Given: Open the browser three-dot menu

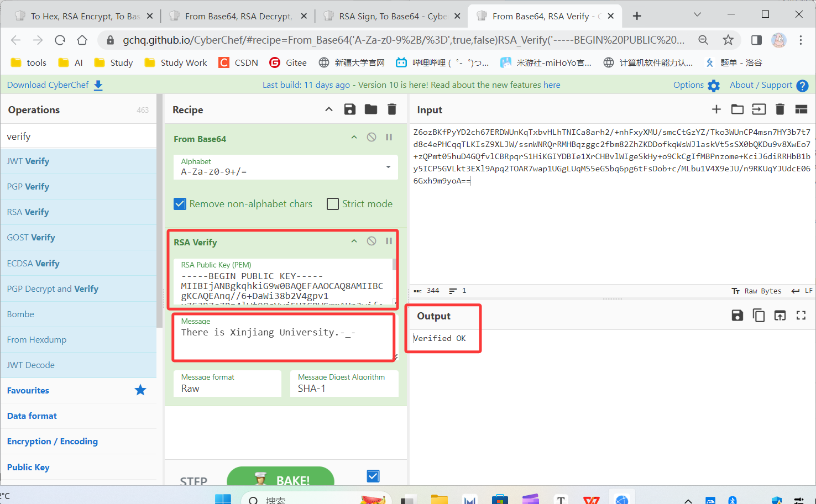Looking at the screenshot, I should coord(801,40).
